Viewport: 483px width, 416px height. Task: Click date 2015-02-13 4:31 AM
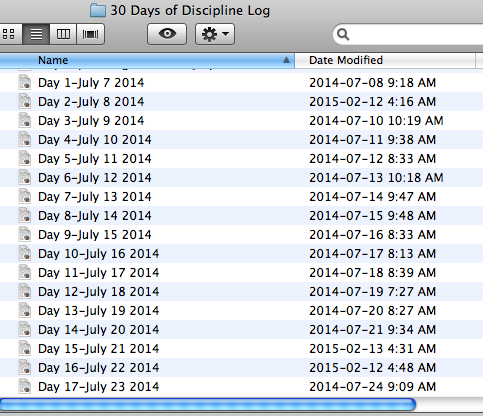[x=373, y=349]
